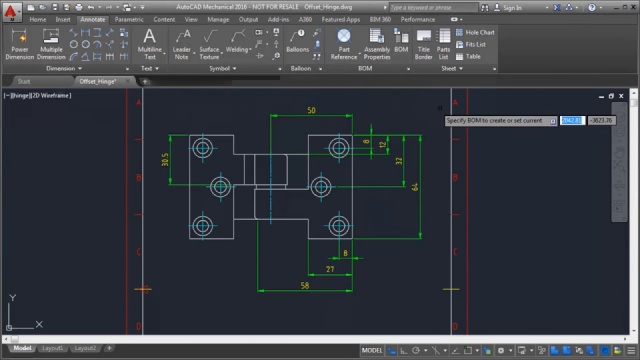Click the Plot printer icon
The image size is (640, 360).
pyautogui.click(x=79, y=7)
